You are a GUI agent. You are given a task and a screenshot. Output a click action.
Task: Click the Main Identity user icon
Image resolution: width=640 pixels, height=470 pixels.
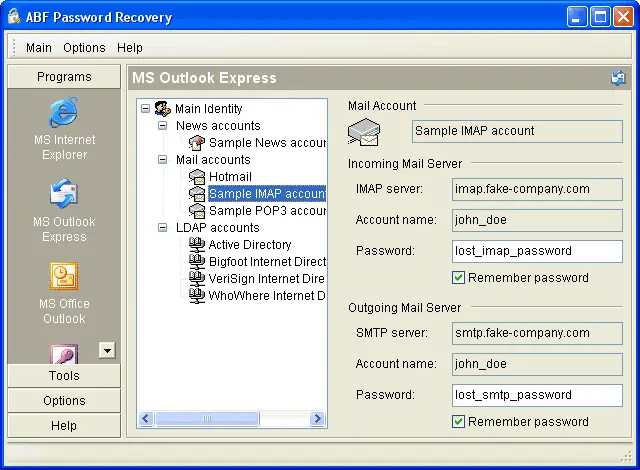(x=163, y=109)
